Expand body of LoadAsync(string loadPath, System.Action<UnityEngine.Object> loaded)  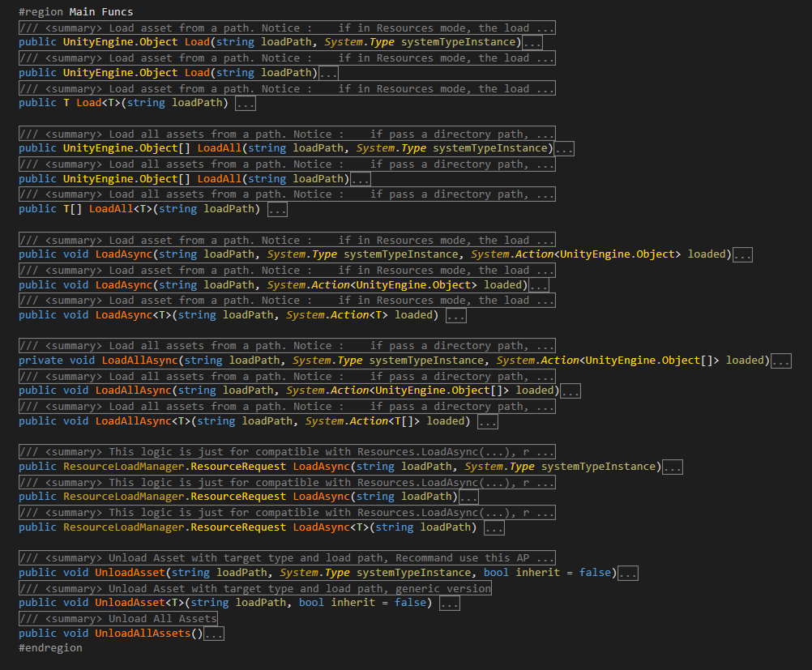pyautogui.click(x=539, y=285)
